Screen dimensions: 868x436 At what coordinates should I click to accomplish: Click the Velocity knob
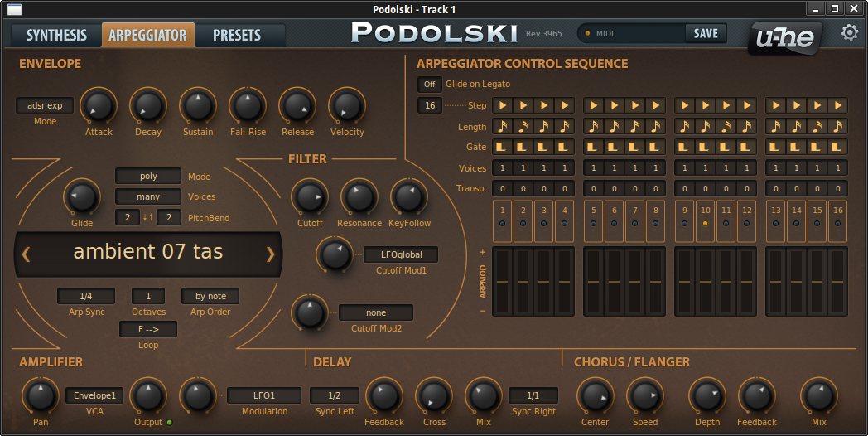[x=347, y=105]
